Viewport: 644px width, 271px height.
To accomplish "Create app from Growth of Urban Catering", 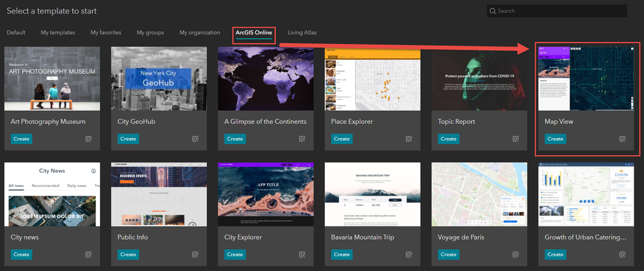I will coord(555,255).
